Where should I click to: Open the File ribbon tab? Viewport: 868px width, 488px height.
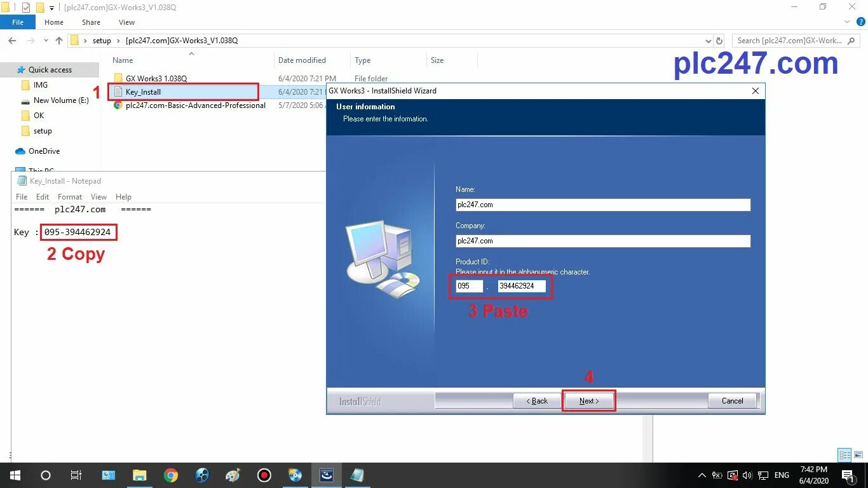click(18, 22)
